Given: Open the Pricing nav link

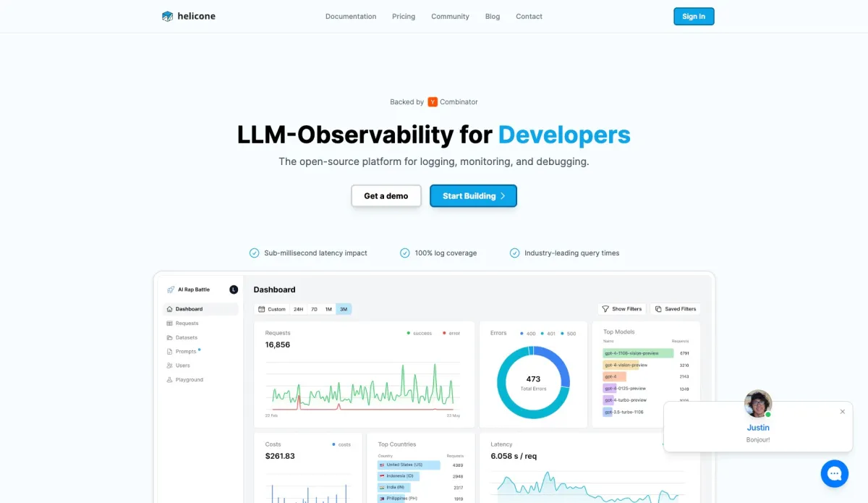Looking at the screenshot, I should click(404, 17).
